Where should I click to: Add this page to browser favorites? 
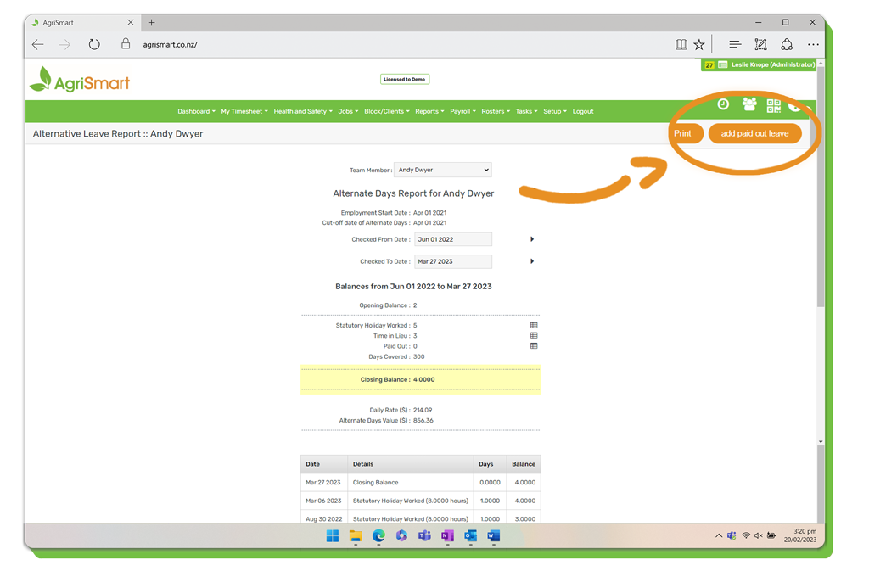[699, 45]
